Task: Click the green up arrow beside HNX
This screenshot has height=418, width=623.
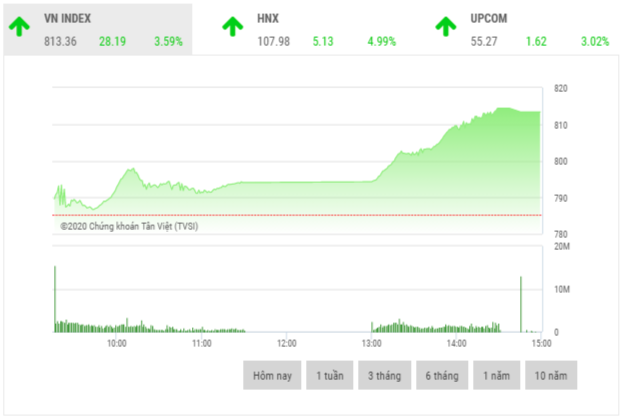Action: 233,27
